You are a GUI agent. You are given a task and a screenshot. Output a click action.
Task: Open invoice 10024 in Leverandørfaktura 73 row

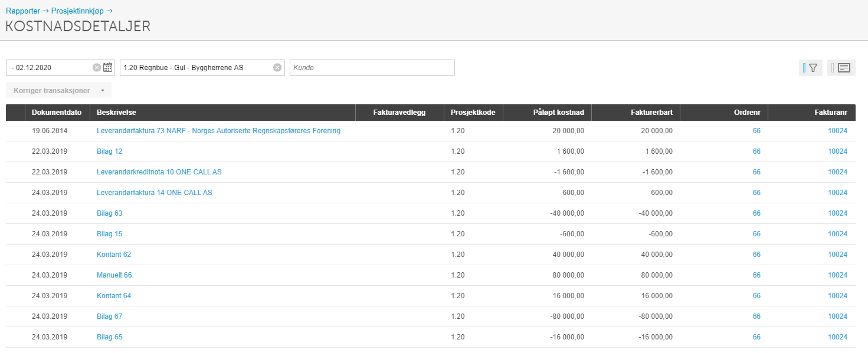[837, 131]
